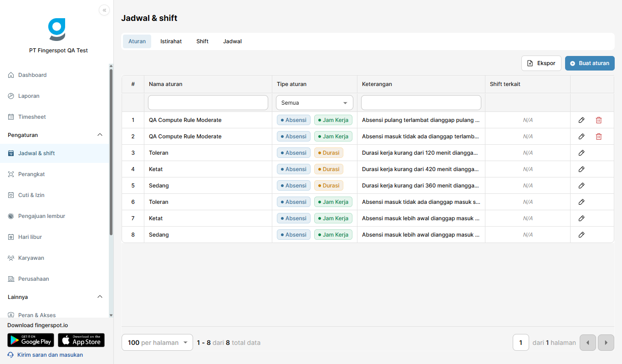The image size is (622, 364).
Task: Switch to the Istirahat tab
Action: pyautogui.click(x=171, y=41)
